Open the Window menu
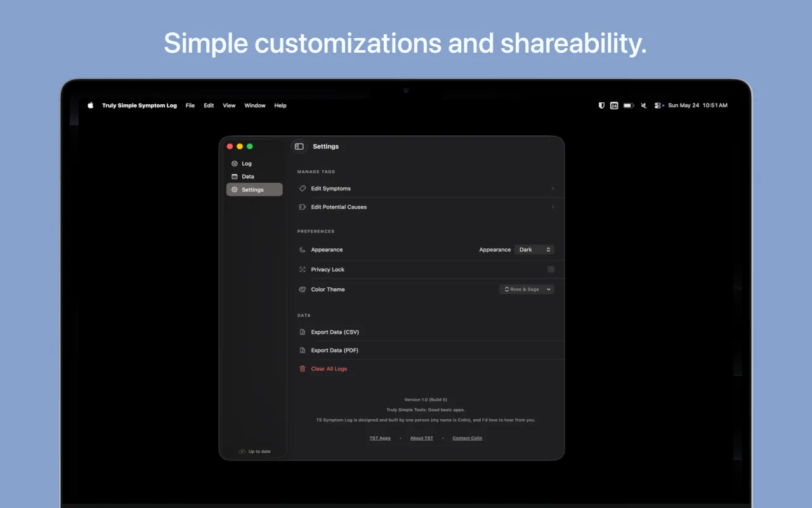This screenshot has height=508, width=812. 255,105
